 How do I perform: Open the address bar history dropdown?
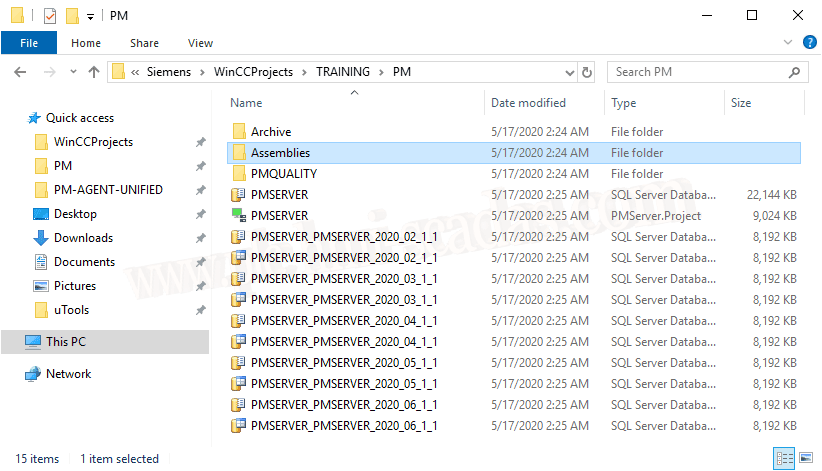[x=568, y=72]
